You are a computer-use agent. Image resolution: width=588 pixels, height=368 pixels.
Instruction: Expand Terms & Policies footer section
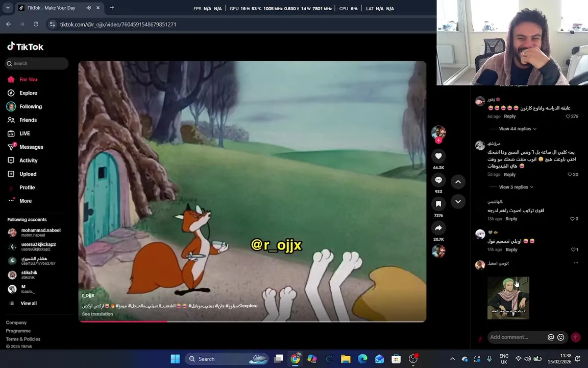23,339
